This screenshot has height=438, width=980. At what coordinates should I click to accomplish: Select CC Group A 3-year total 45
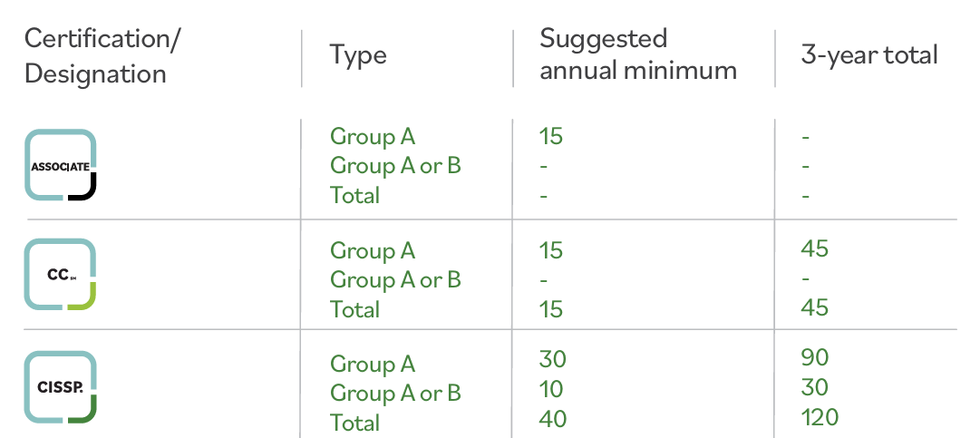815,249
